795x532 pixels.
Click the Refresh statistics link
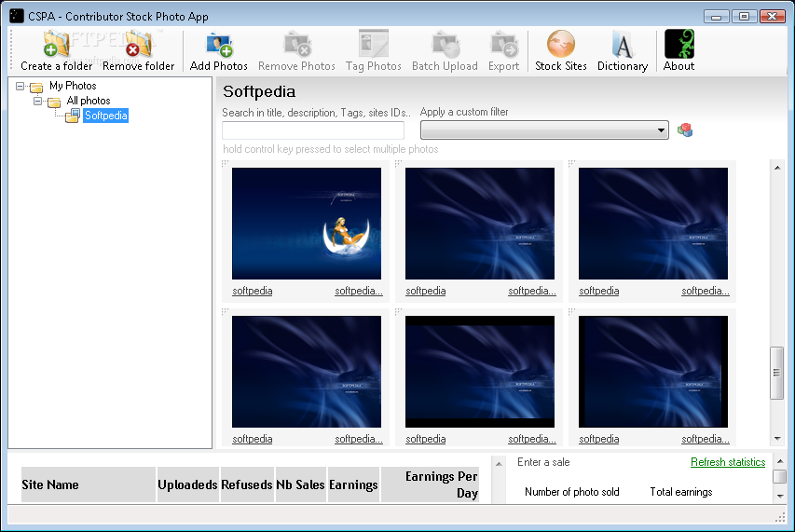click(728, 462)
